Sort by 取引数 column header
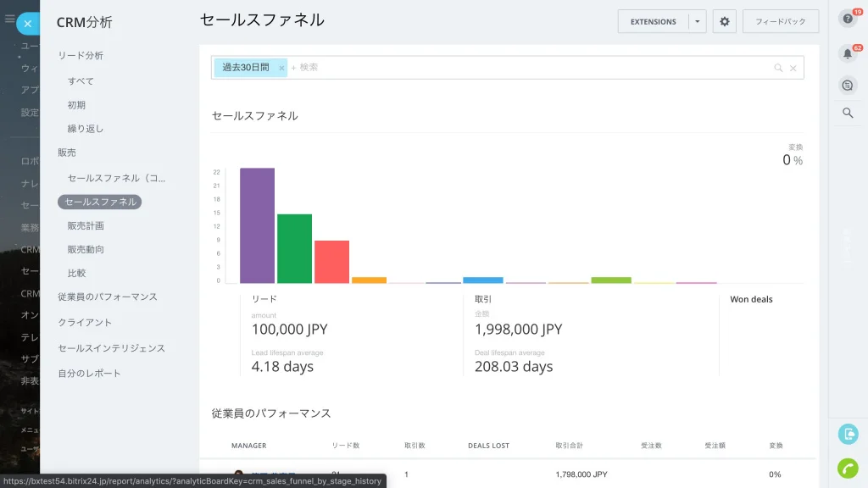 (415, 446)
